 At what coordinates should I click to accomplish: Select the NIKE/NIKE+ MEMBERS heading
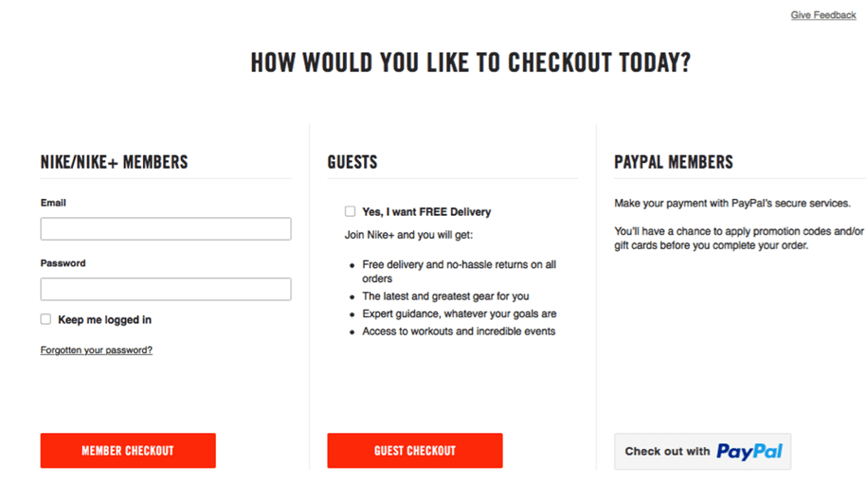(x=114, y=162)
